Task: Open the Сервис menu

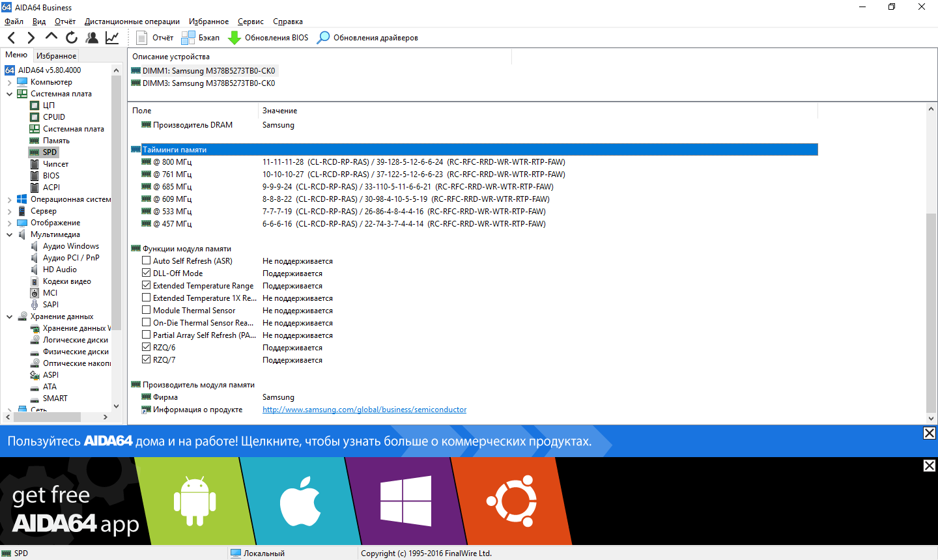Action: point(251,21)
